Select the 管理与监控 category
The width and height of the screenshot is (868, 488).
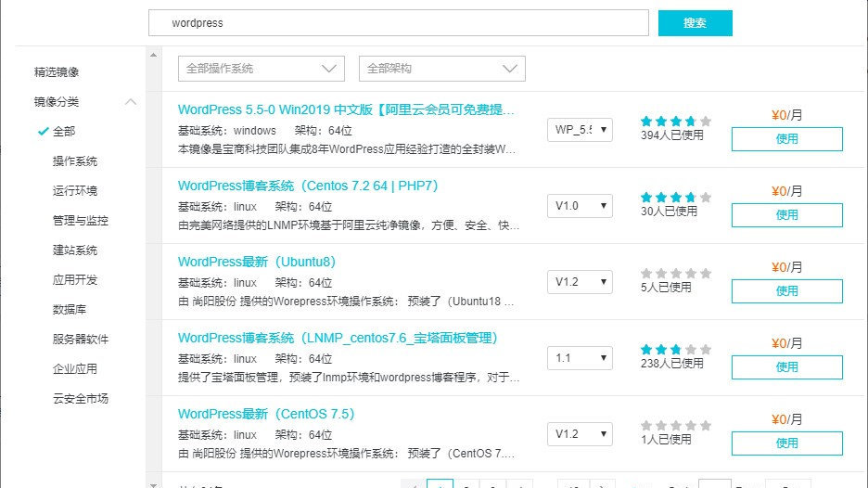coord(81,221)
